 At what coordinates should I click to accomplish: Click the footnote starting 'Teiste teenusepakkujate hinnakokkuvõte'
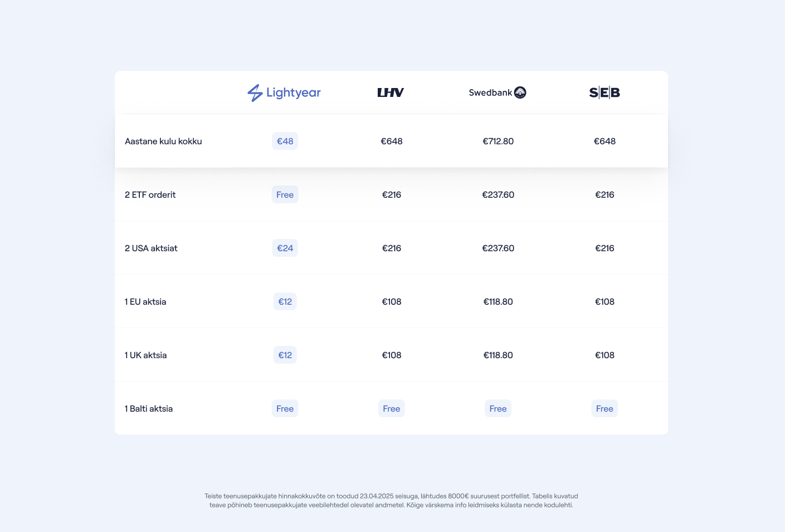click(391, 501)
